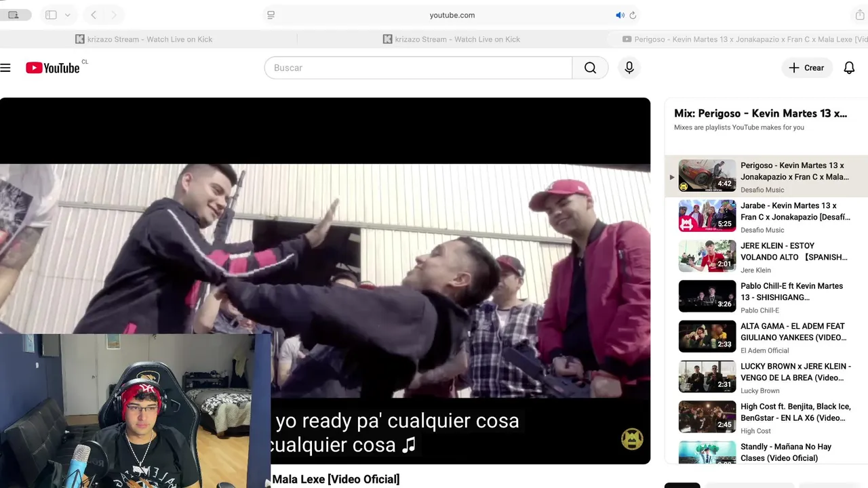Click the main video player

tap(325, 281)
